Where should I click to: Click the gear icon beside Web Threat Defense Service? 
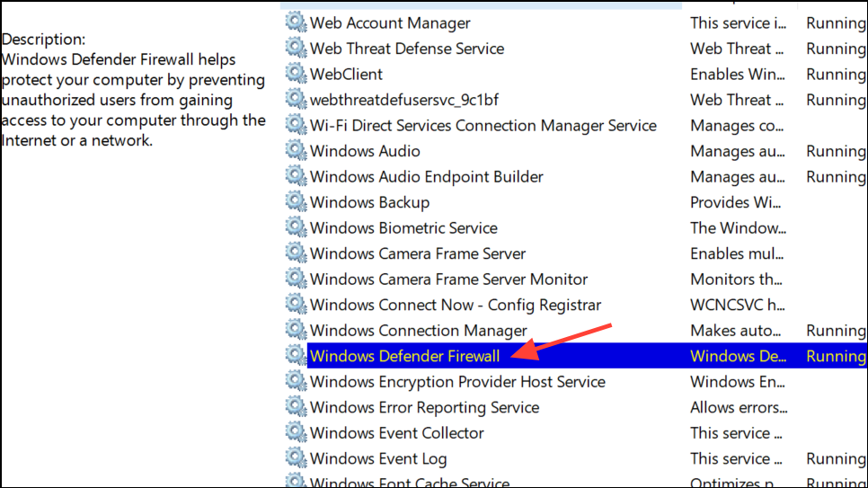pos(296,49)
